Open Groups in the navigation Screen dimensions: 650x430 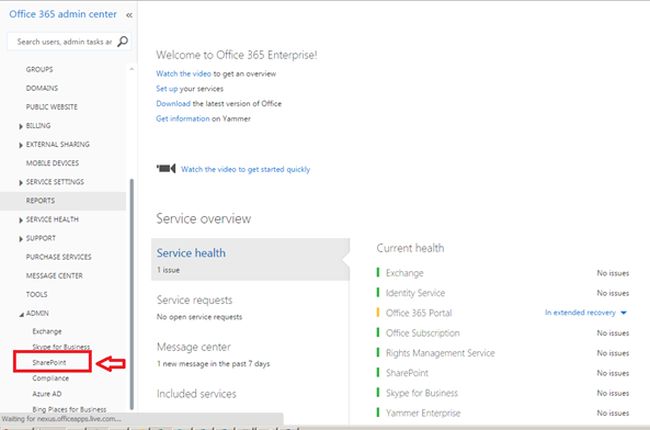pyautogui.click(x=39, y=69)
